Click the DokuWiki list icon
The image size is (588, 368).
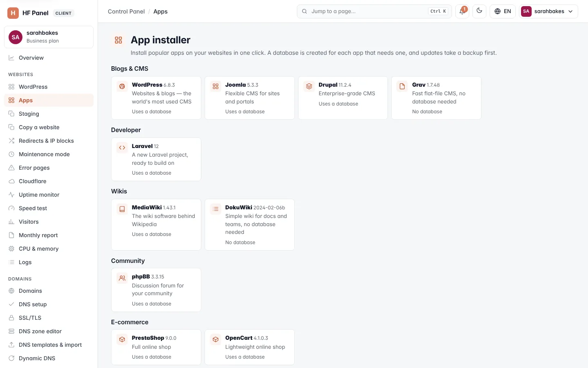click(x=216, y=209)
